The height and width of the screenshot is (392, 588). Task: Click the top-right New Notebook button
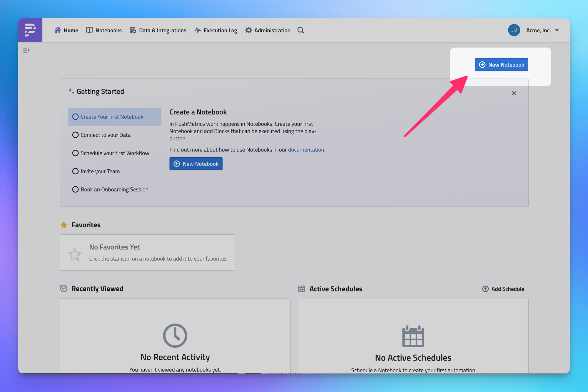coord(501,65)
